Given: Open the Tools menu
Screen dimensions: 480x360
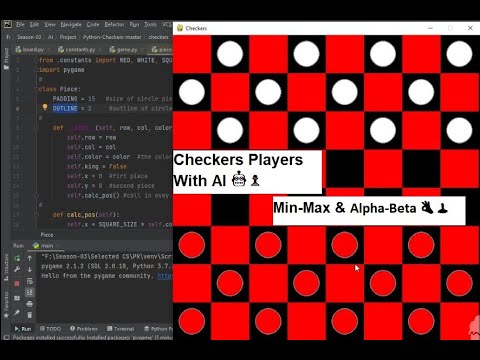Looking at the screenshot, I should pyautogui.click(x=150, y=25).
